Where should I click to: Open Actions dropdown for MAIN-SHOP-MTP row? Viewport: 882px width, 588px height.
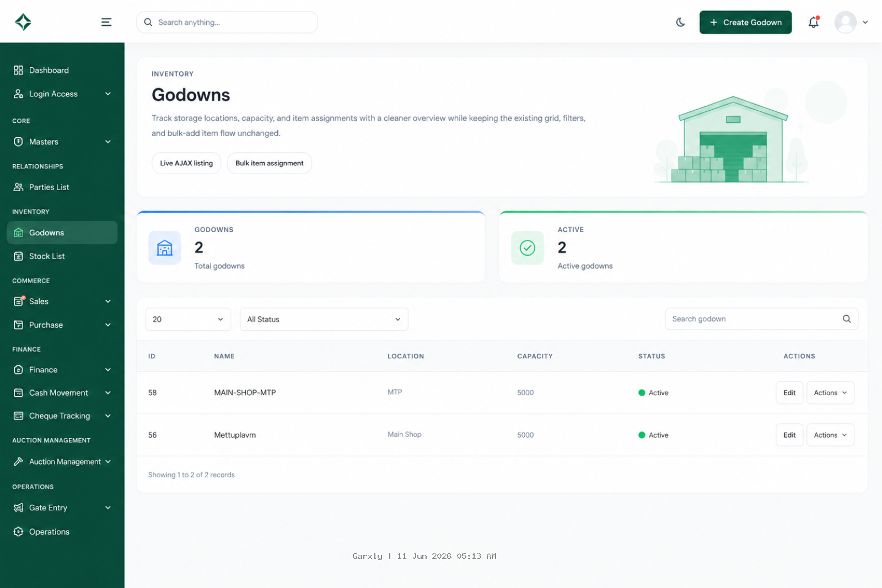(830, 392)
